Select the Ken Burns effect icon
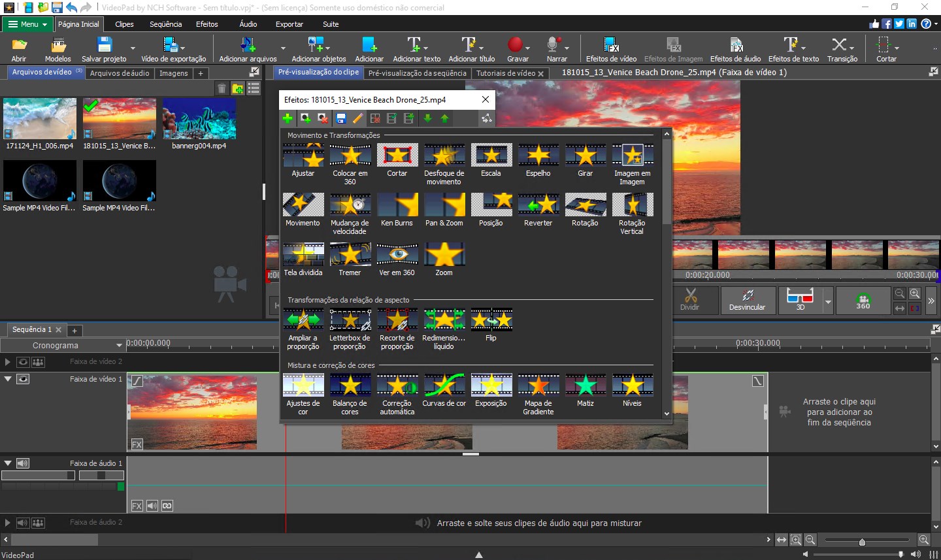Viewport: 941px width, 560px height. (x=397, y=205)
